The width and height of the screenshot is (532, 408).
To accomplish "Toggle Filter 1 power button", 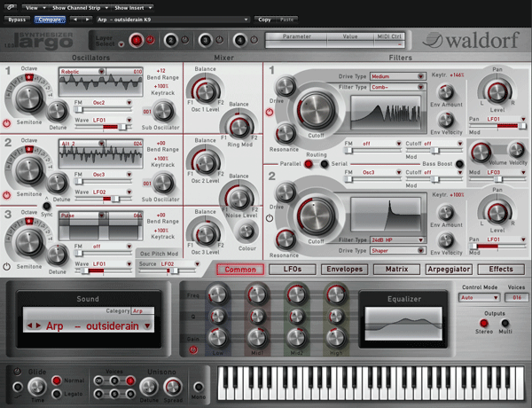I will (270, 113).
